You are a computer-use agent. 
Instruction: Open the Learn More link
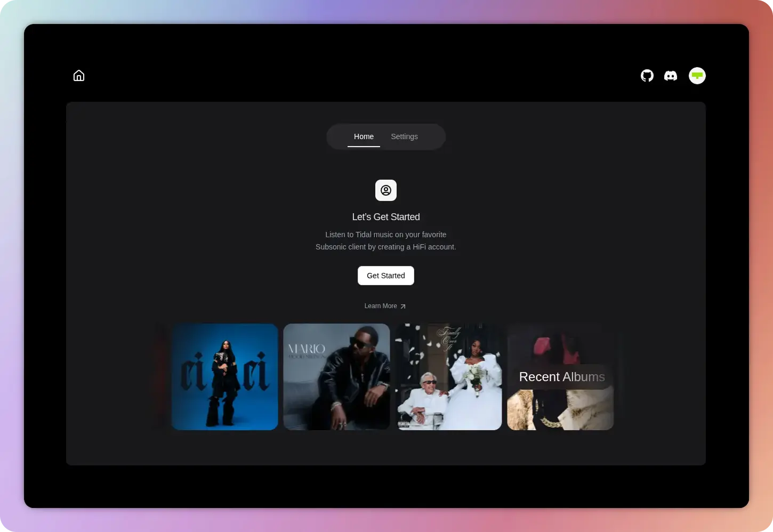tap(380, 306)
